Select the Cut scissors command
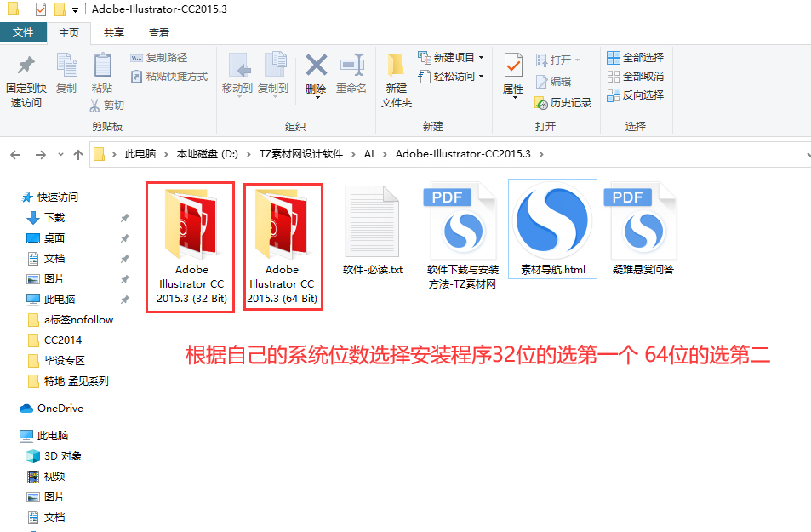Image resolution: width=811 pixels, height=532 pixels. pyautogui.click(x=107, y=106)
